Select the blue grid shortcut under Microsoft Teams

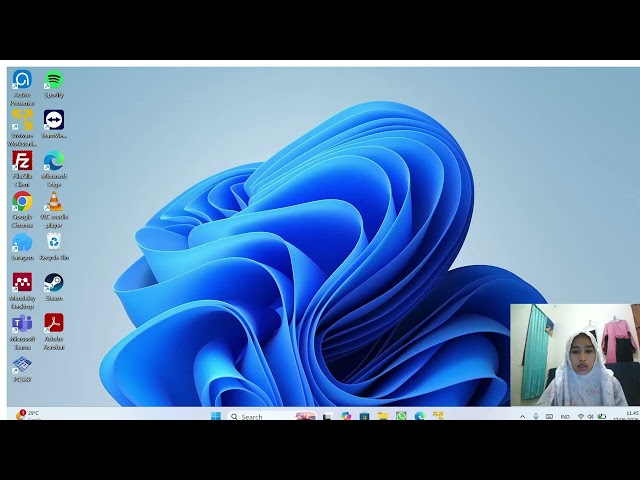click(22, 369)
